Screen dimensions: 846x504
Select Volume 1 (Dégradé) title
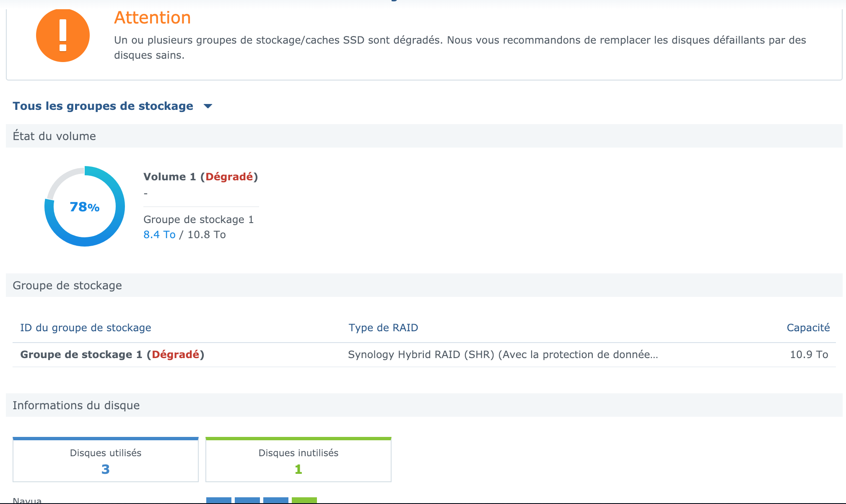(200, 177)
